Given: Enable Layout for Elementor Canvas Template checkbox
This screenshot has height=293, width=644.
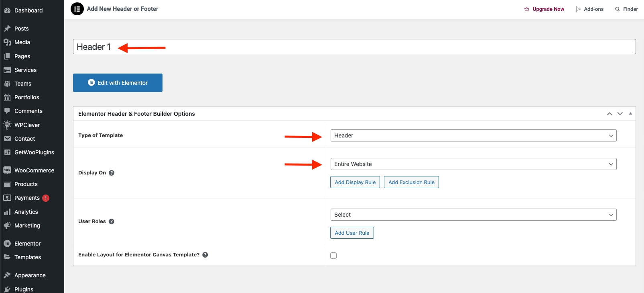Looking at the screenshot, I should coord(333,256).
